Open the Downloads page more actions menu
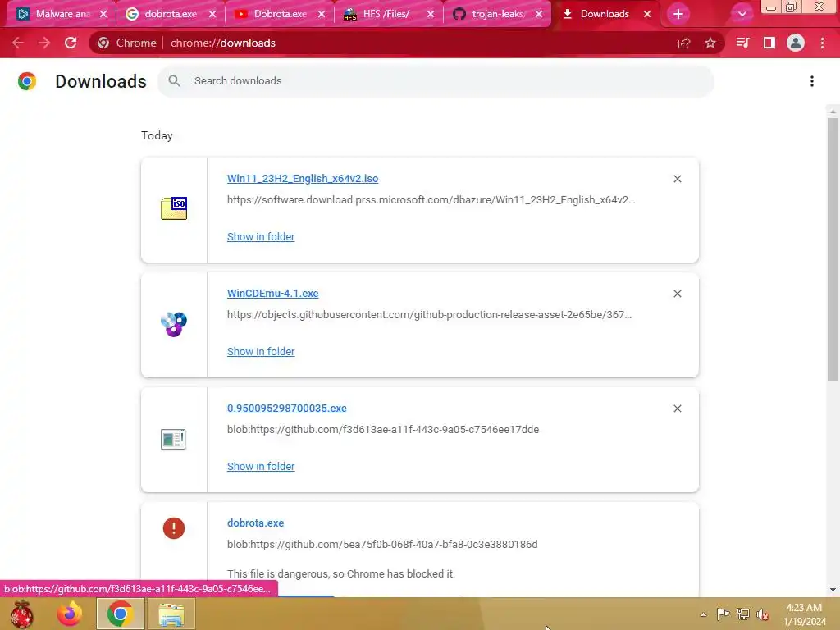This screenshot has height=630, width=840. coord(812,81)
